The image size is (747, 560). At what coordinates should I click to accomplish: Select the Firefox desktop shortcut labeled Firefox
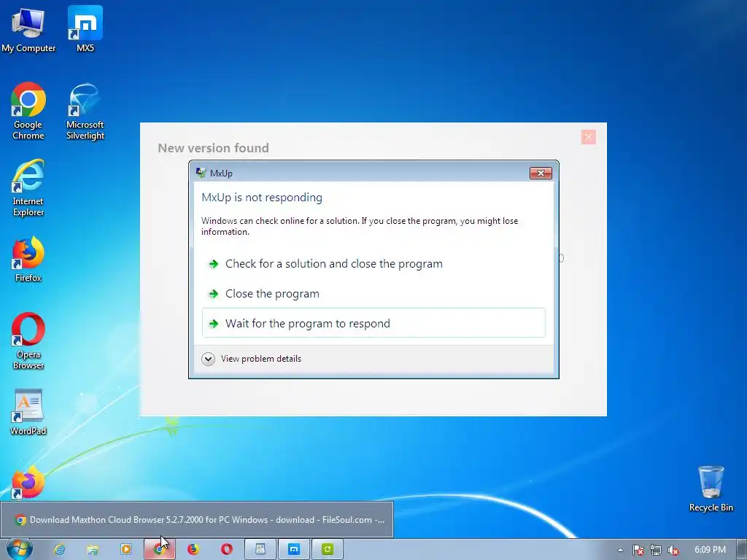coord(28,259)
